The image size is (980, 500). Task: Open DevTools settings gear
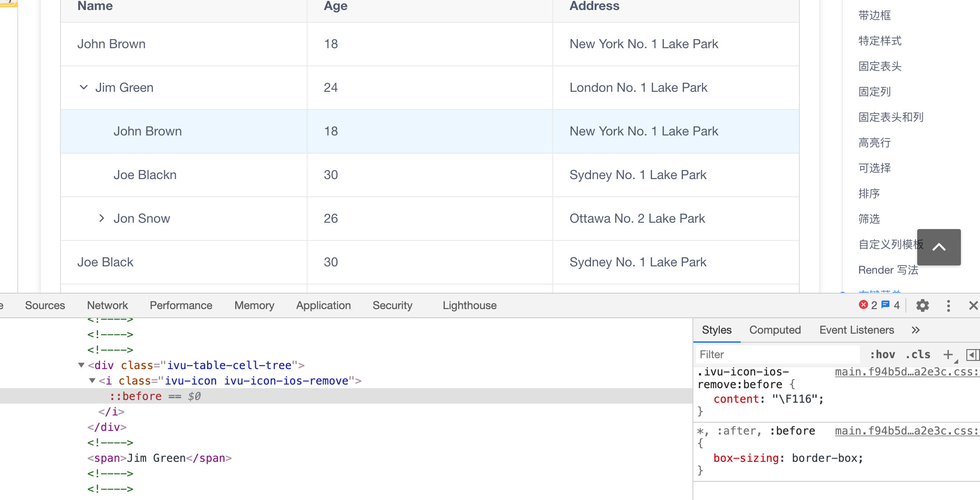click(922, 305)
